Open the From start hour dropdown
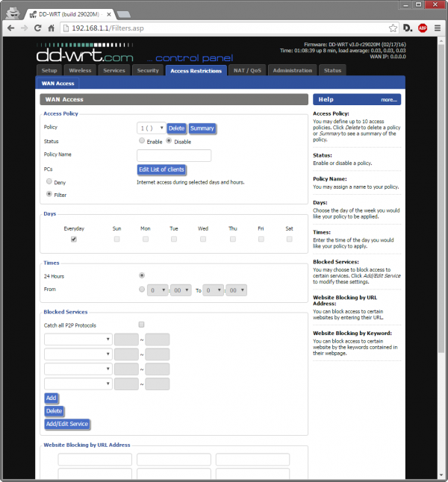 (157, 289)
